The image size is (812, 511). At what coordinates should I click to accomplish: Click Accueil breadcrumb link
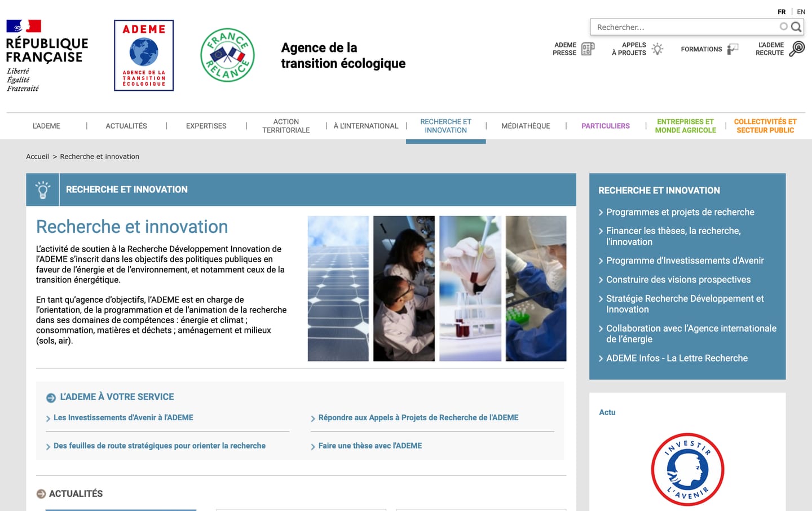pyautogui.click(x=37, y=157)
